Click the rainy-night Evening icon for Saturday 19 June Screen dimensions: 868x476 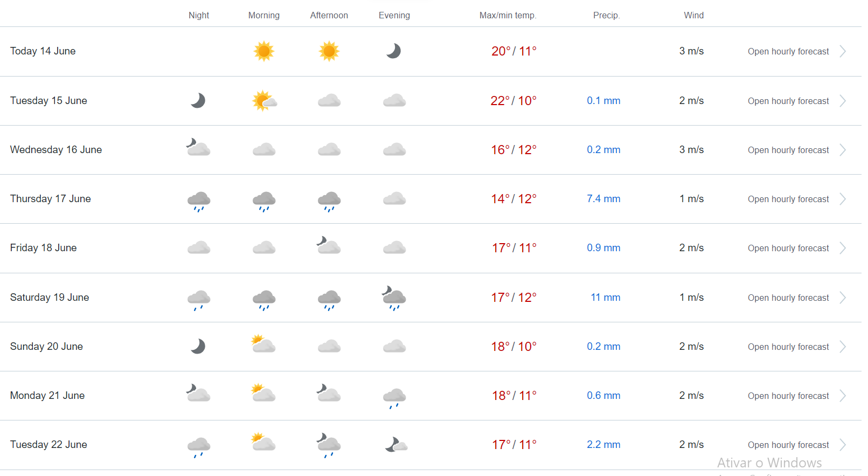point(394,298)
